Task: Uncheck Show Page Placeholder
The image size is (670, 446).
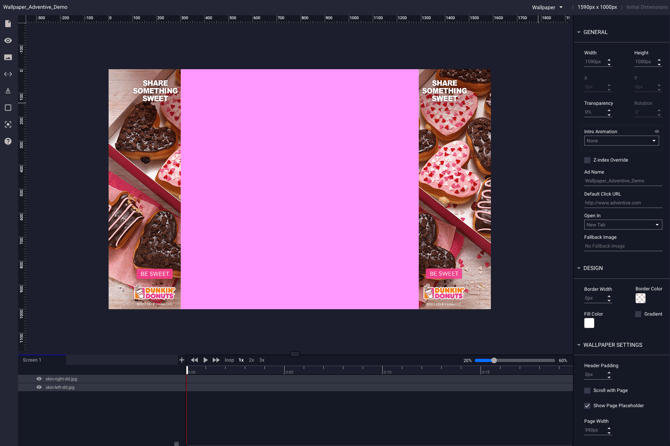Action: (x=587, y=406)
